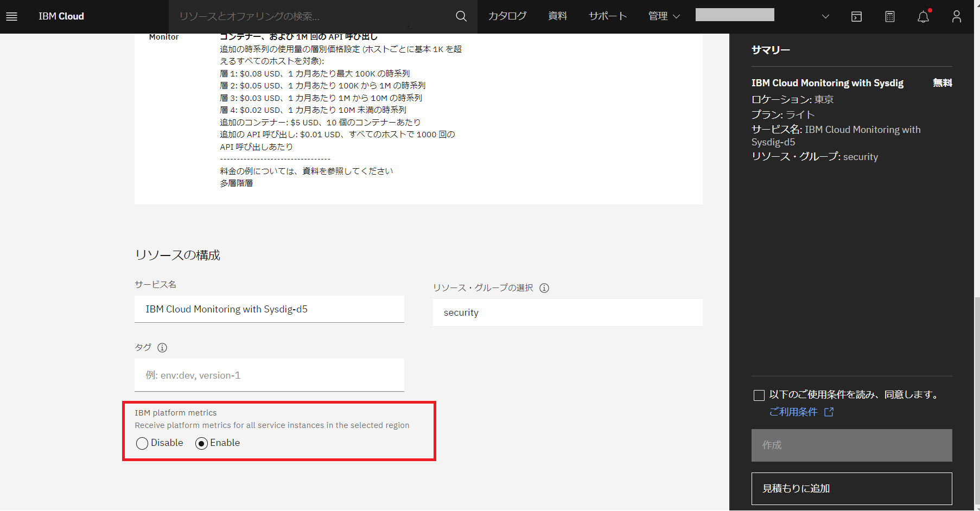
Task: Expand the 管理 dropdown menu
Action: click(x=664, y=16)
